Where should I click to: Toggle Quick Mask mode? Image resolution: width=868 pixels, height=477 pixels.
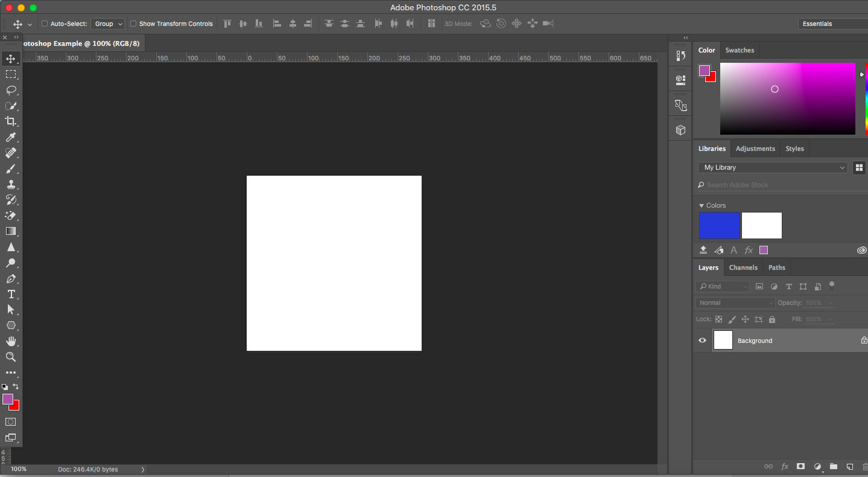click(x=11, y=421)
